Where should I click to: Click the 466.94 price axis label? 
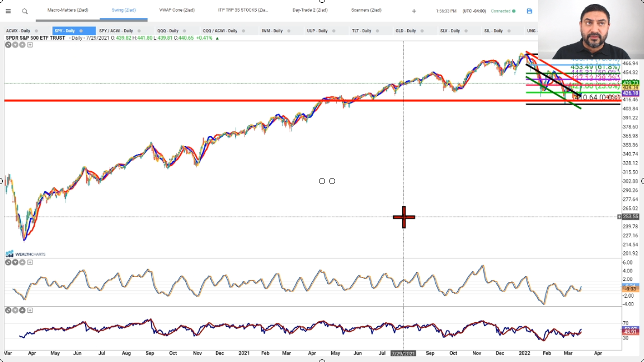pos(631,63)
